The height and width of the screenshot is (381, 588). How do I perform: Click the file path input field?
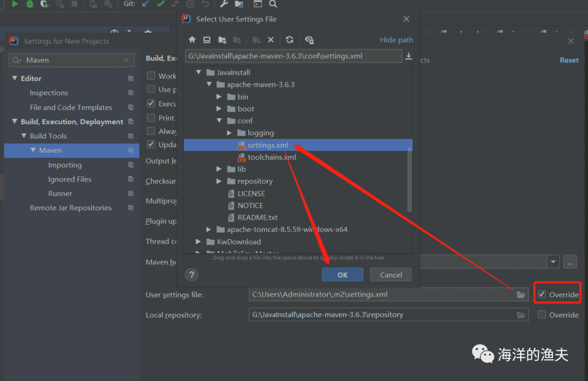click(293, 56)
